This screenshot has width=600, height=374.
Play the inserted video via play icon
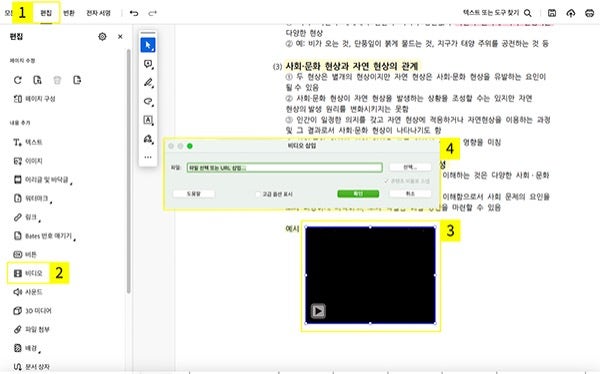[x=318, y=311]
